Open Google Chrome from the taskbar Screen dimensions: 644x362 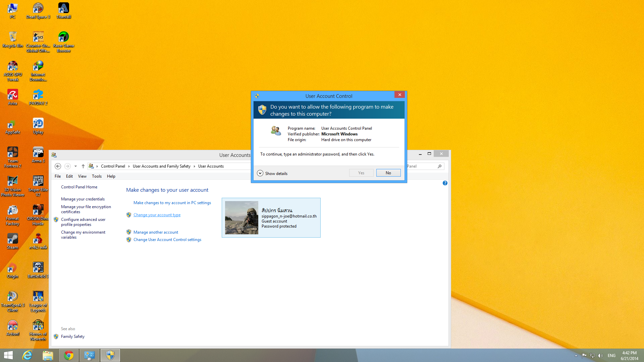click(x=69, y=355)
